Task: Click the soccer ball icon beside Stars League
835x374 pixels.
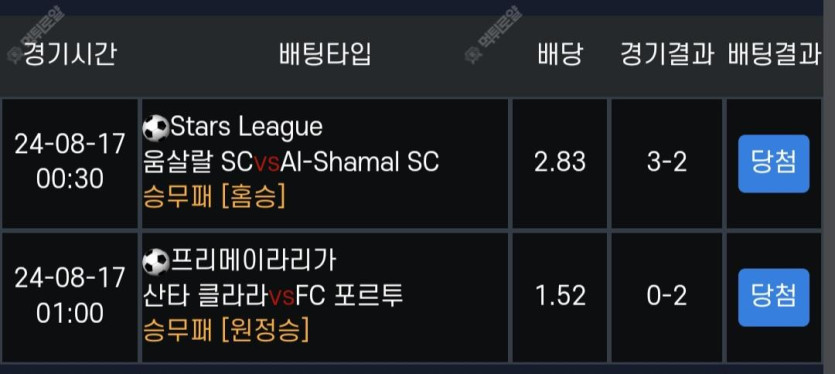Action: coord(155,128)
